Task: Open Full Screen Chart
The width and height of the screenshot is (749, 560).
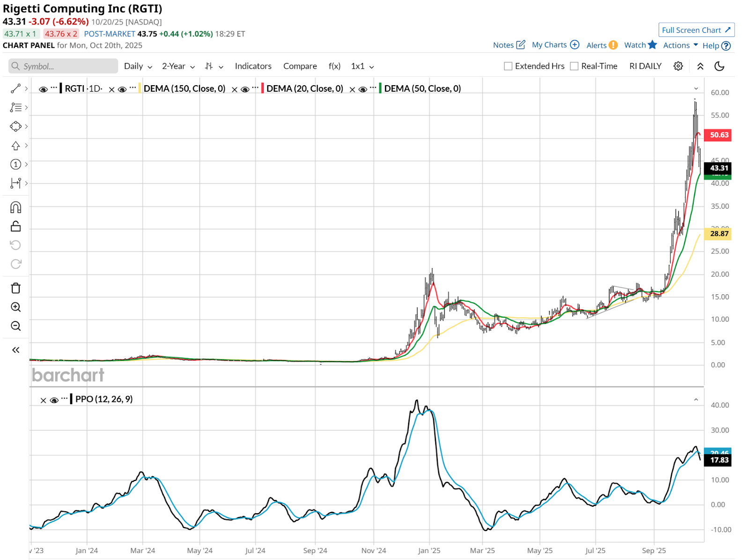Action: 697,30
